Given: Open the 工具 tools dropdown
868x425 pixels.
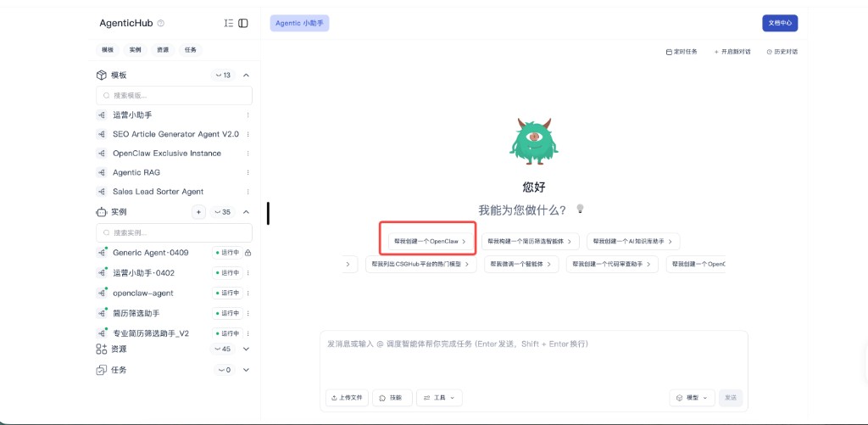Looking at the screenshot, I should coord(439,397).
